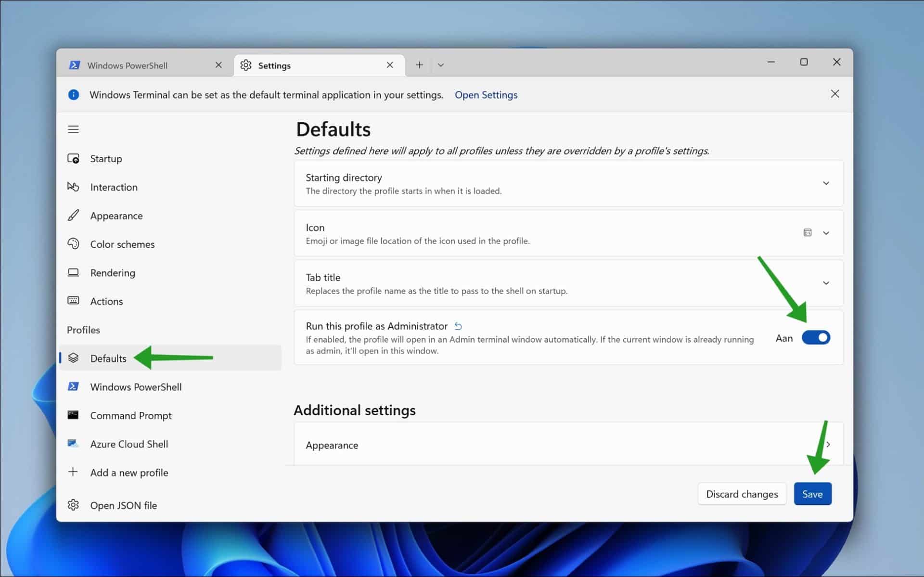
Task: Click the PowerShell icon in first tab
Action: 75,65
